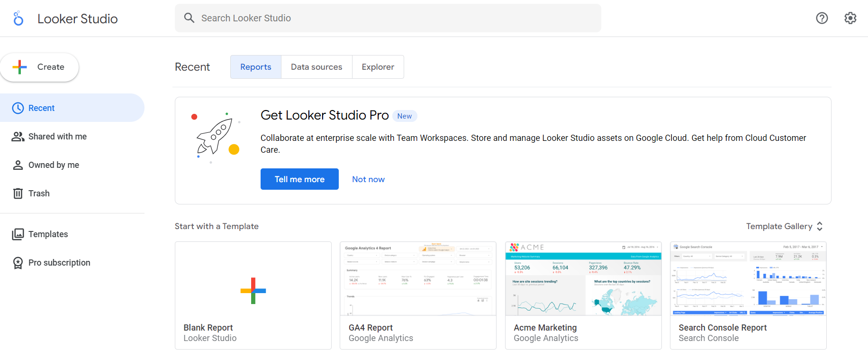Click Google Analytics subtitle under Acme Marketing

546,338
